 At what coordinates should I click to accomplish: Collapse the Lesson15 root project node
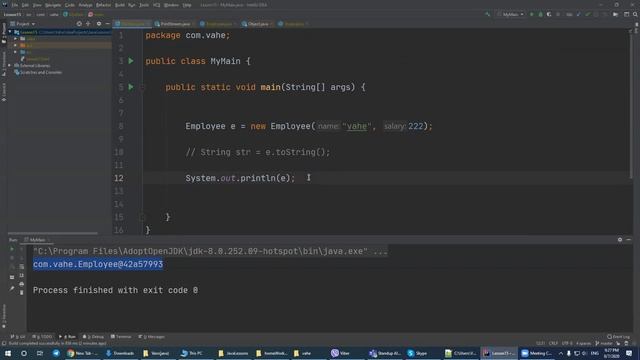[10, 32]
